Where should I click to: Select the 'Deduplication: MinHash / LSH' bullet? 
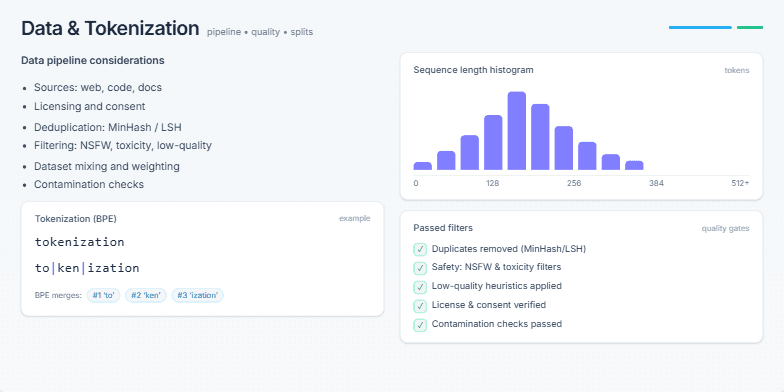pos(108,128)
